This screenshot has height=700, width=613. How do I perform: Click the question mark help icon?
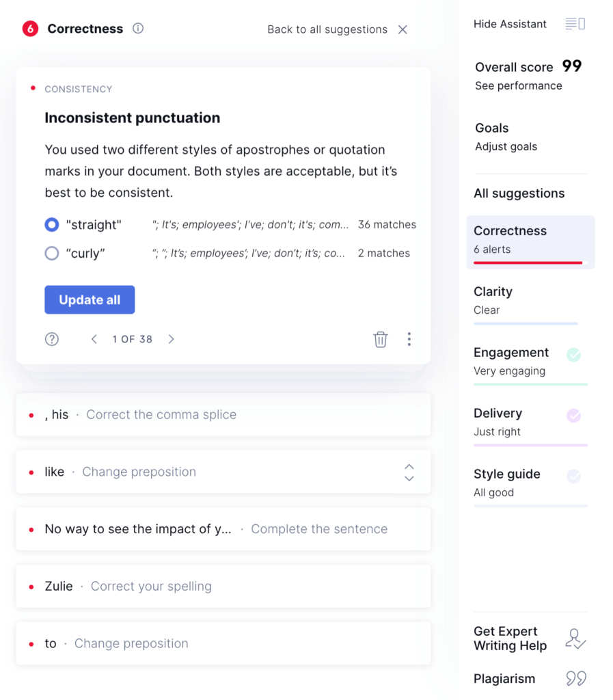(x=51, y=339)
